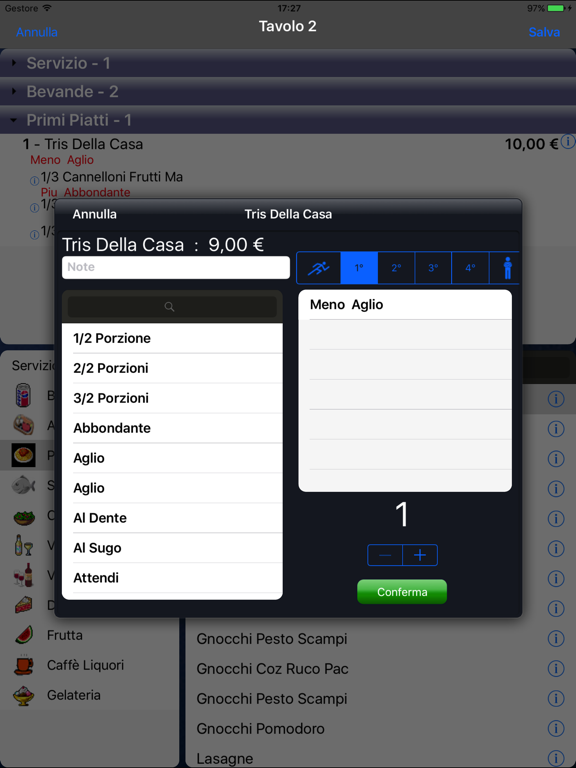Select the 4° course toggle
Viewport: 576px width, 768px height.
[x=470, y=268]
